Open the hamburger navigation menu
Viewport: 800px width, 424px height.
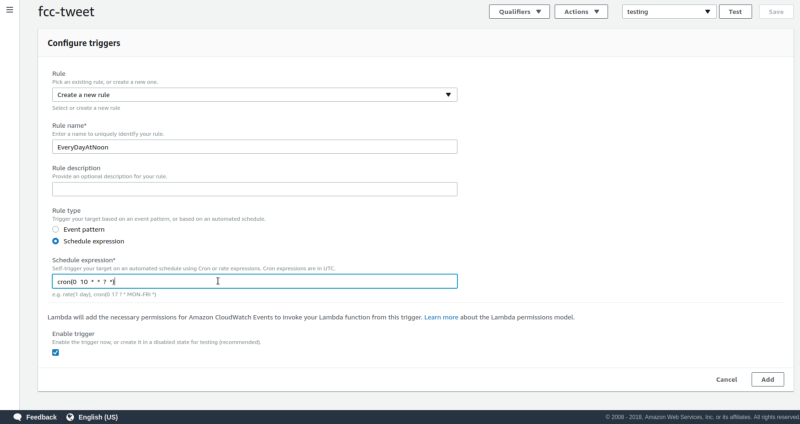click(x=9, y=10)
